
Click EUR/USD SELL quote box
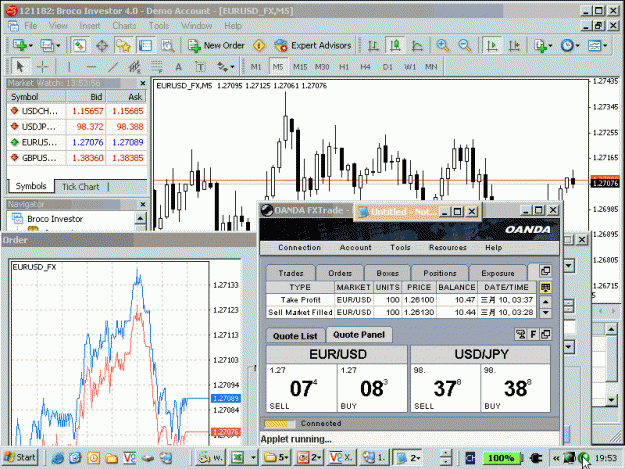tap(301, 388)
